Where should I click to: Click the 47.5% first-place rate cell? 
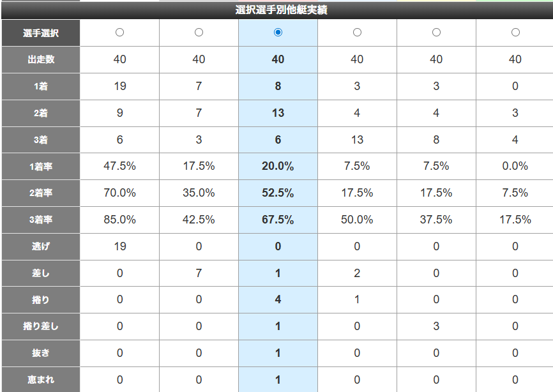tap(119, 166)
